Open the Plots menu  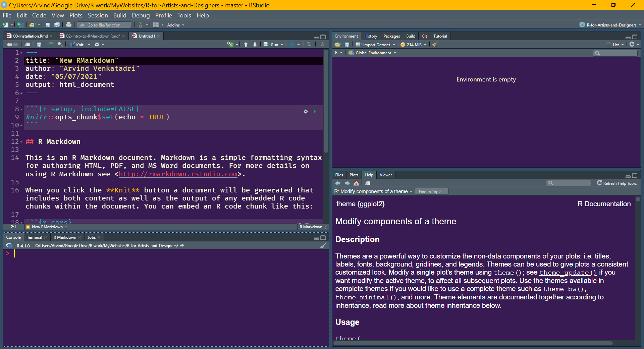tap(76, 15)
